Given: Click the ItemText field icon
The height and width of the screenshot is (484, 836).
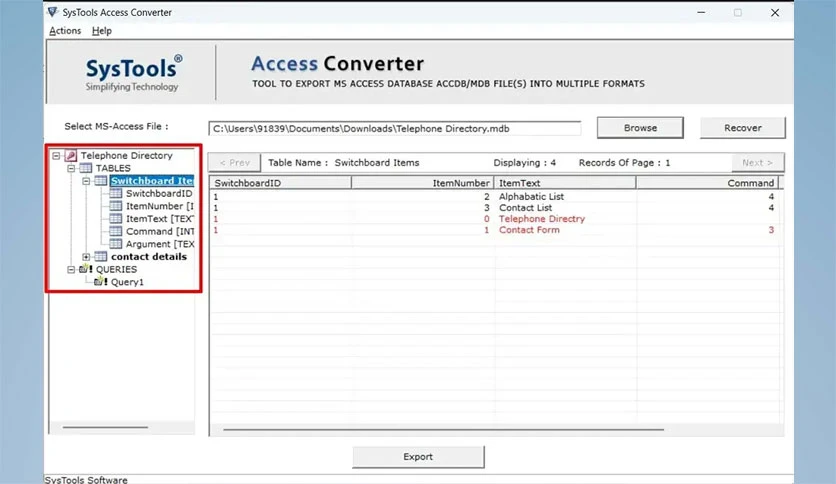Looking at the screenshot, I should click(x=116, y=219).
